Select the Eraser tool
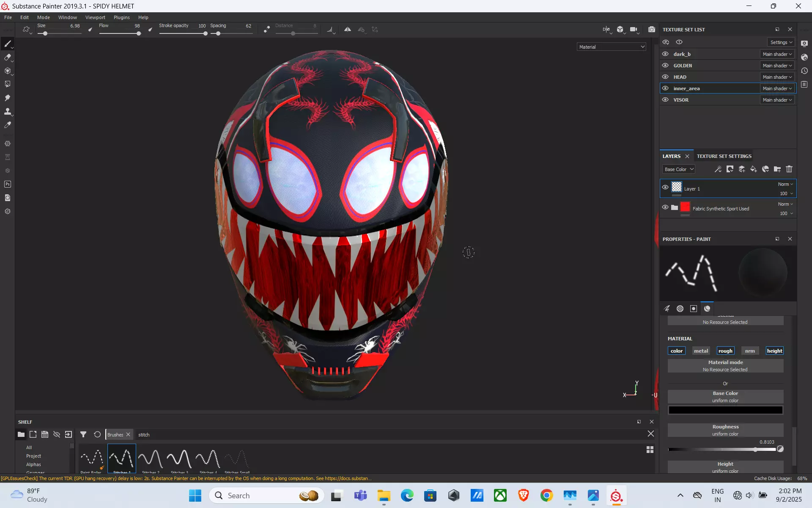812x508 pixels. (8, 58)
